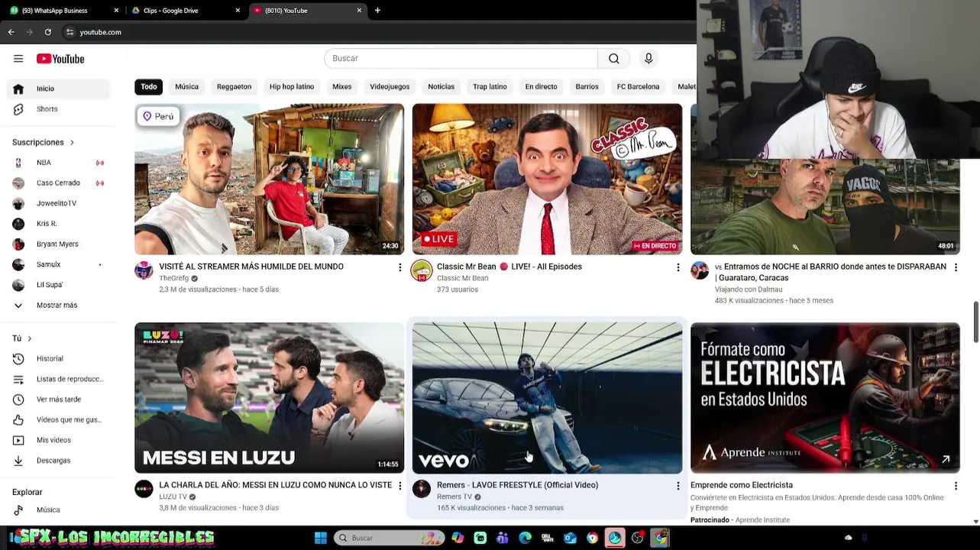
Task: Select the Todo filter chip
Action: pos(149,86)
